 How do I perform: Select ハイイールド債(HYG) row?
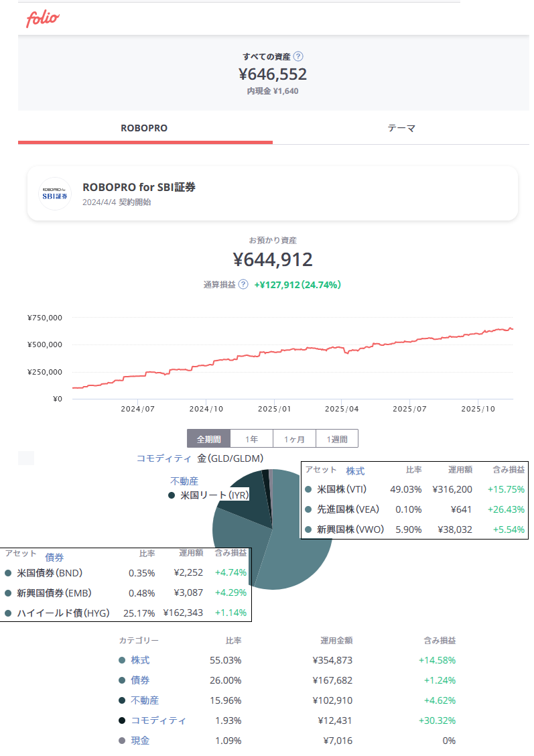(125, 613)
